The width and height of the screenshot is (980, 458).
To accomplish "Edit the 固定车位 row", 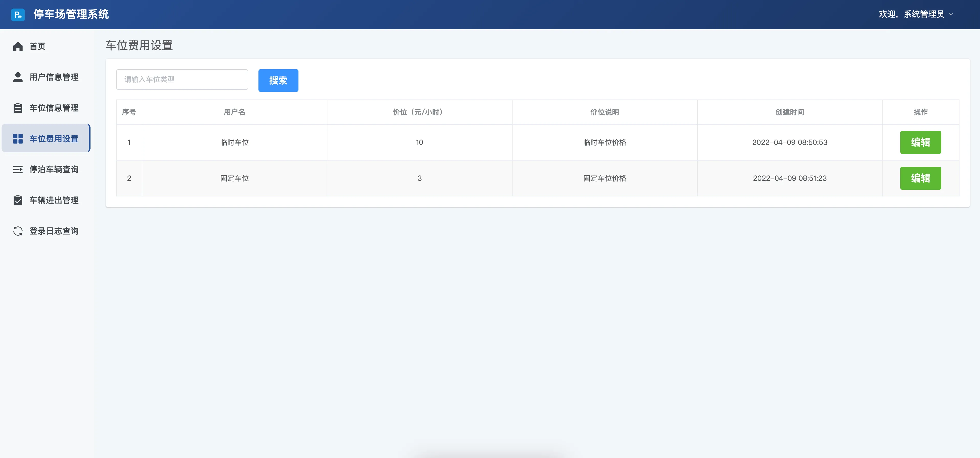I will [920, 178].
